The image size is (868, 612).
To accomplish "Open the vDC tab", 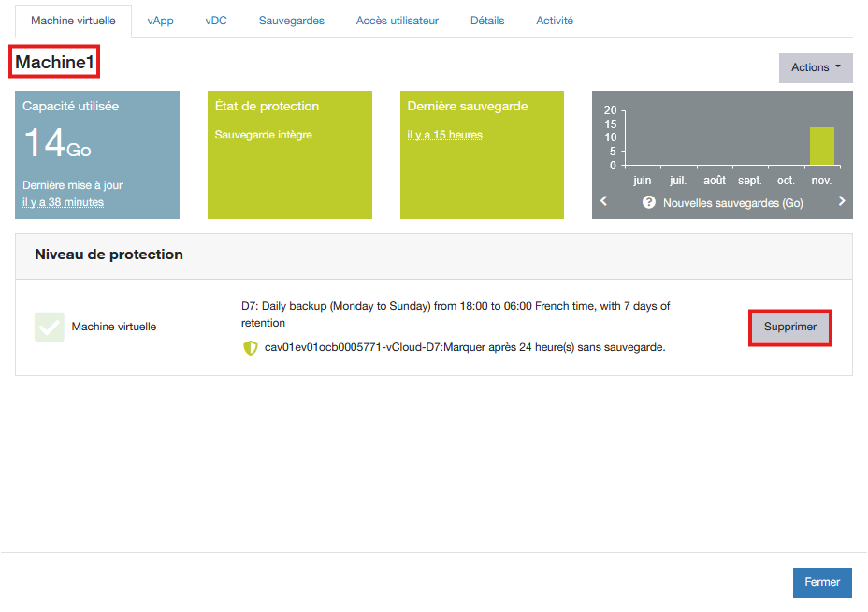I will click(x=216, y=21).
